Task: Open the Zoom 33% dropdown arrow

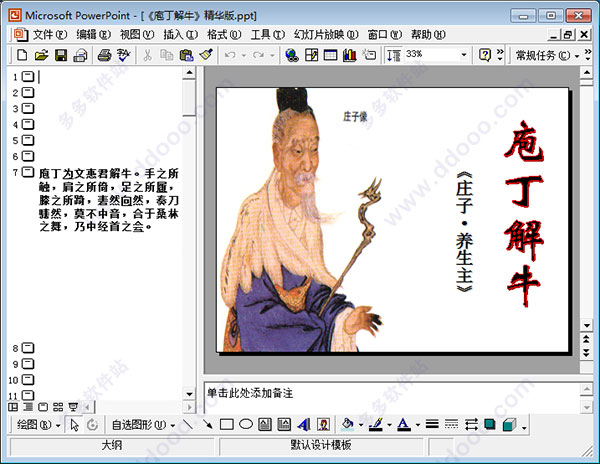Action: coord(464,55)
